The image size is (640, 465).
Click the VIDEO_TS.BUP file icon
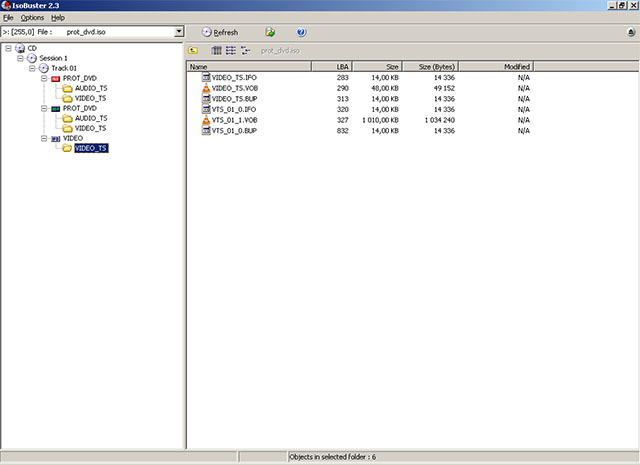coord(206,98)
